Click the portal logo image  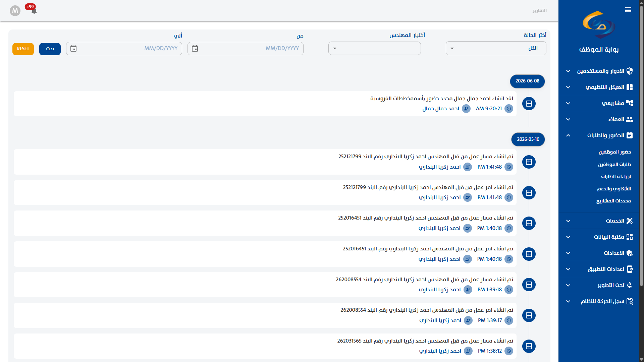tap(599, 25)
